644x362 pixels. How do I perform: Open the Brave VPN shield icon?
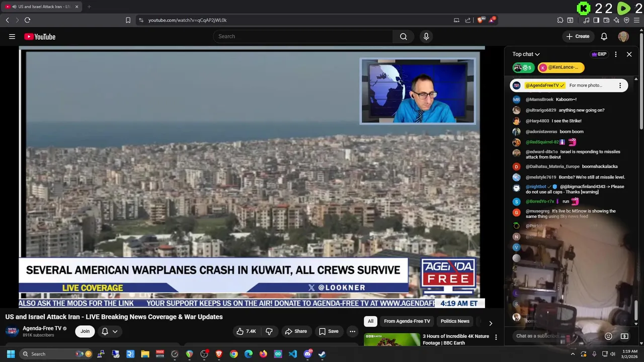pos(626,20)
